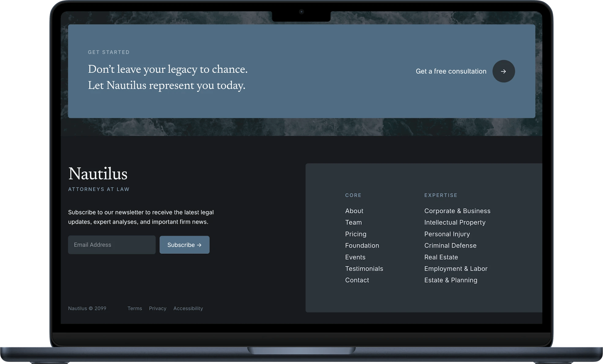Image resolution: width=603 pixels, height=364 pixels.
Task: Go to Criminal Defense link
Action: 450,246
